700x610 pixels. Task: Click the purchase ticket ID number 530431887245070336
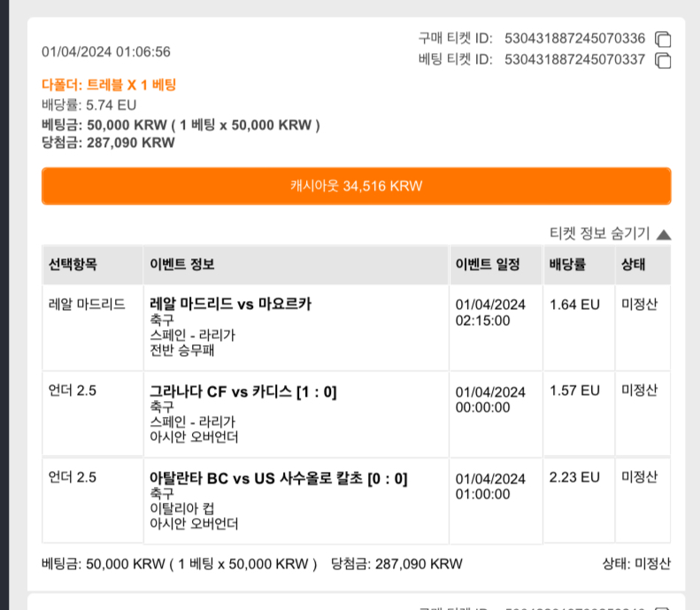pos(574,38)
